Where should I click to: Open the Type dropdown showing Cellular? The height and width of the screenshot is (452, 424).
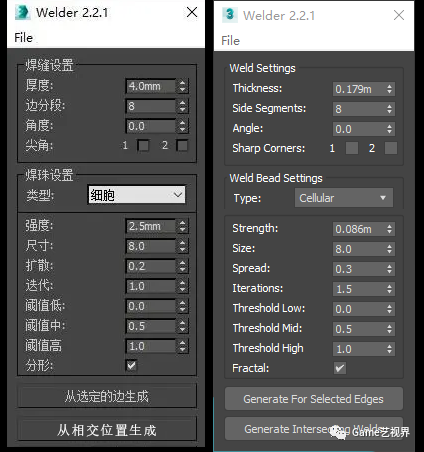coord(344,198)
